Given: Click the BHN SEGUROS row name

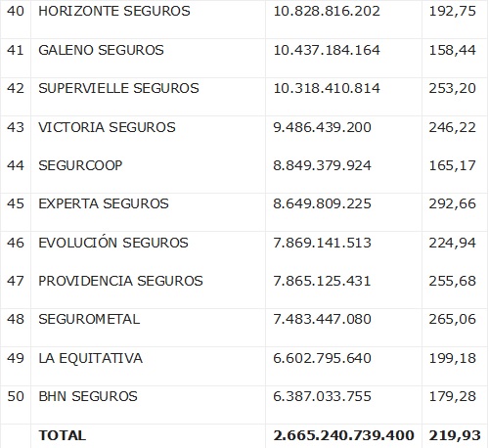Looking at the screenshot, I should 88,396.
